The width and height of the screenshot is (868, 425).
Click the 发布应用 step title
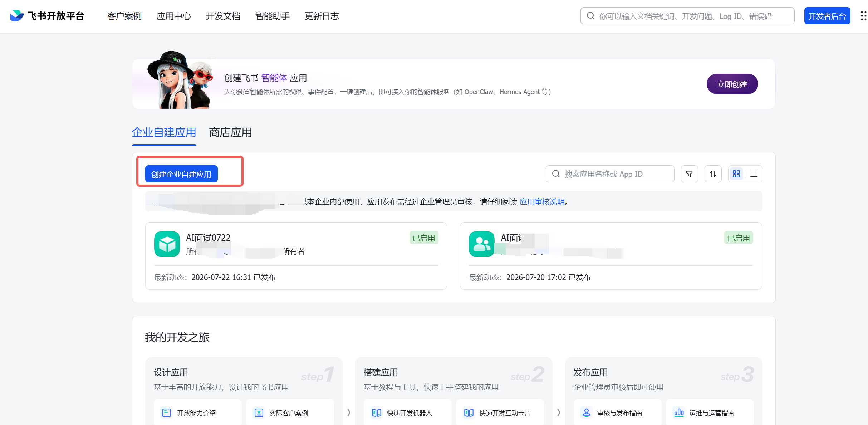click(x=590, y=372)
